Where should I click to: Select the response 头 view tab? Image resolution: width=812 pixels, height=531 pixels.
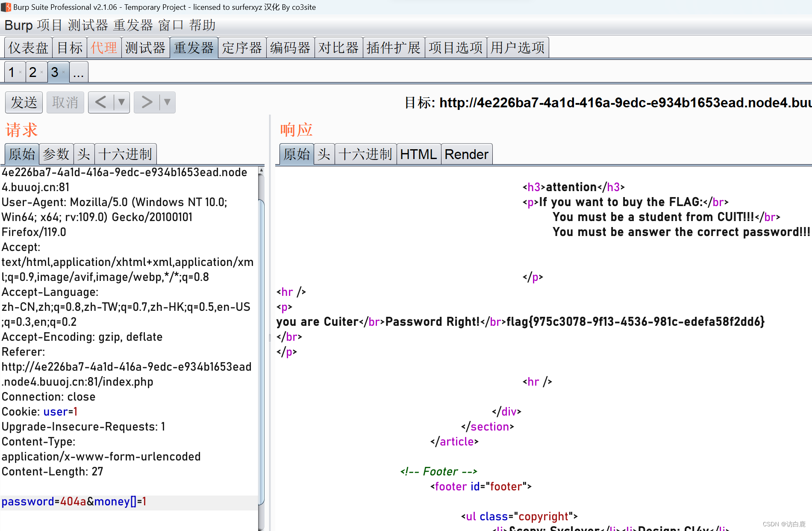(324, 154)
